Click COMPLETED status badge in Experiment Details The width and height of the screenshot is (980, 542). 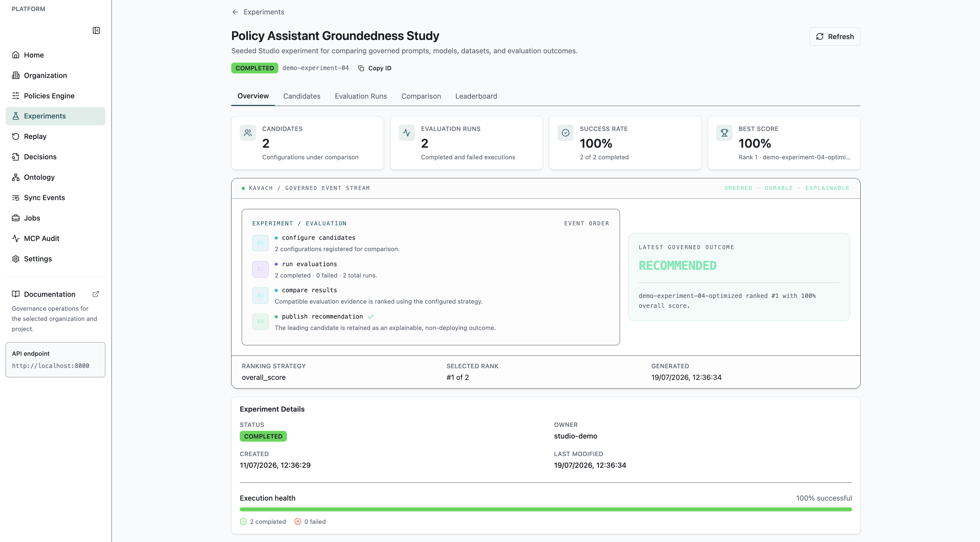(263, 436)
